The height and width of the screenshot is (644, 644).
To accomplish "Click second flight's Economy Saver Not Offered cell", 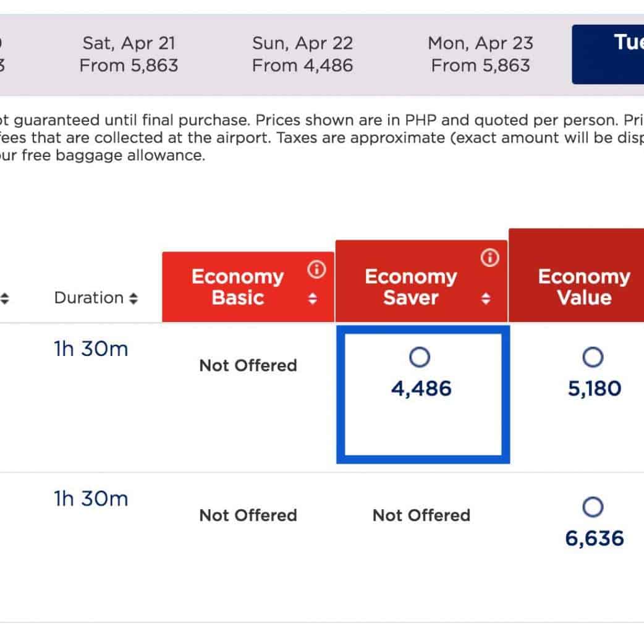I will click(422, 515).
